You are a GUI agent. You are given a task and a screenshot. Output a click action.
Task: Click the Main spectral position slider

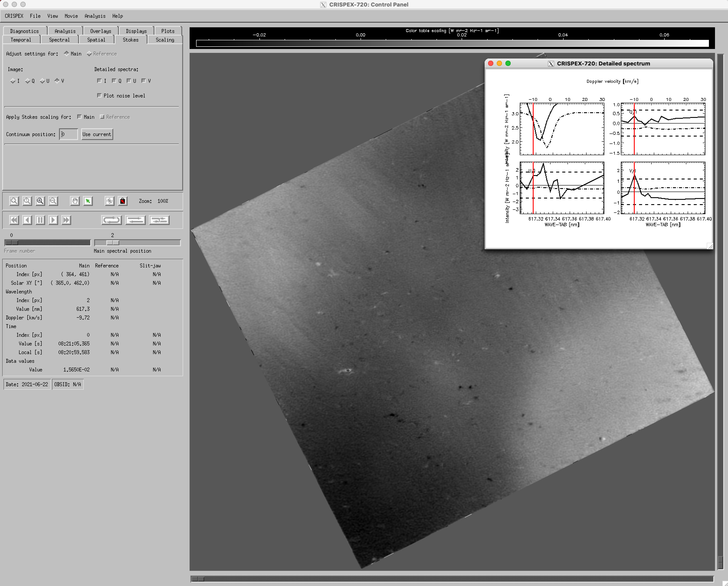pyautogui.click(x=113, y=243)
